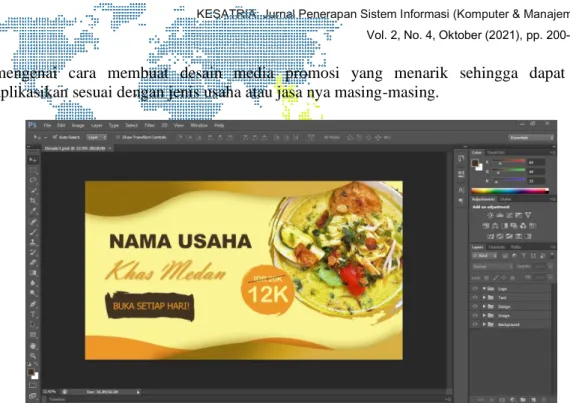The height and width of the screenshot is (403, 570).
Task: Open the Layer menu
Action: [x=96, y=125]
